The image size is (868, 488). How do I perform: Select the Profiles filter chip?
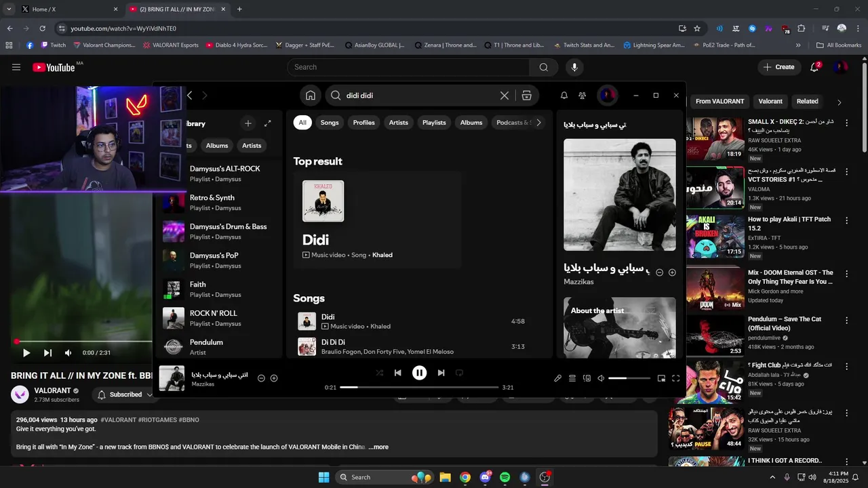(363, 123)
